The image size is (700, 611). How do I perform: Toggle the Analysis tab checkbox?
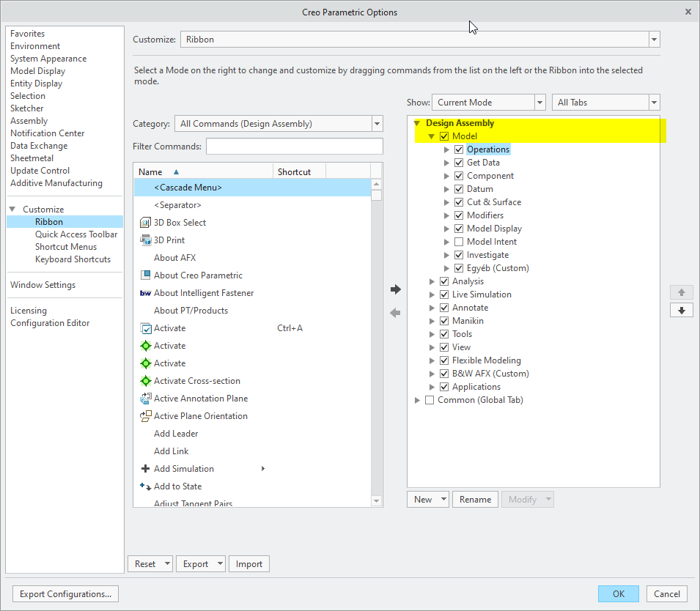pyautogui.click(x=443, y=281)
